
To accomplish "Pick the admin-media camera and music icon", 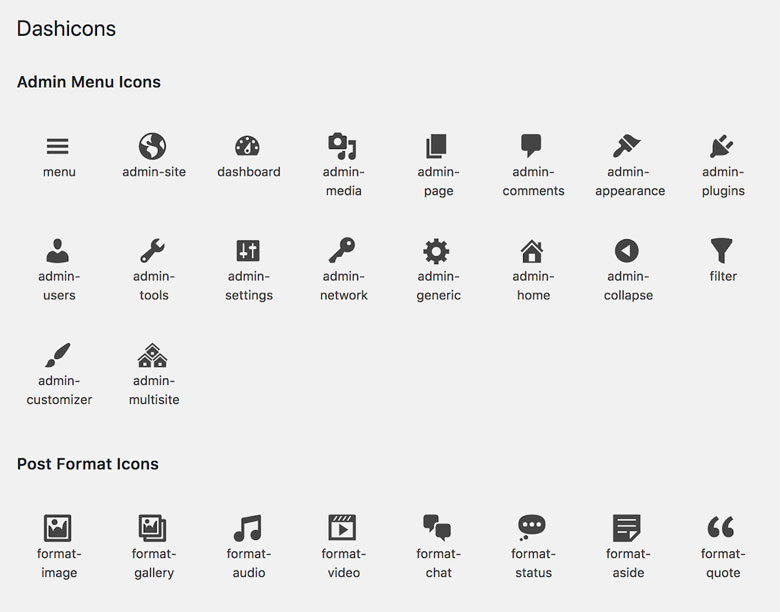I will [x=343, y=146].
